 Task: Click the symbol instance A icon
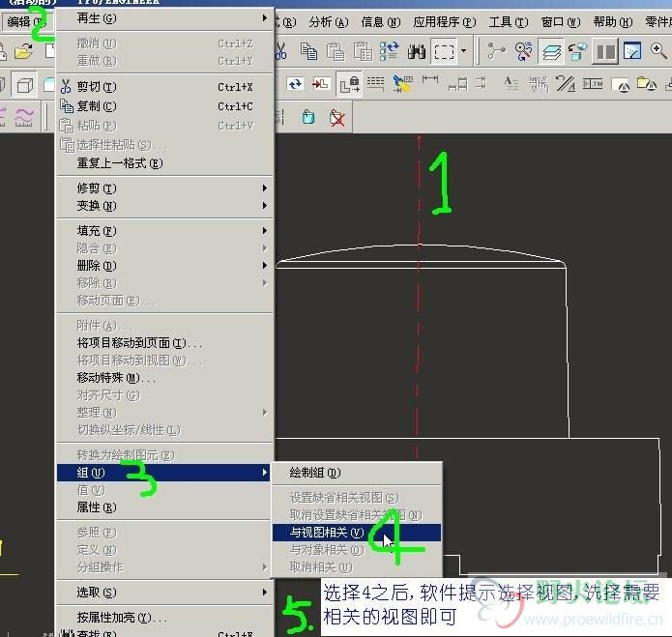620,85
